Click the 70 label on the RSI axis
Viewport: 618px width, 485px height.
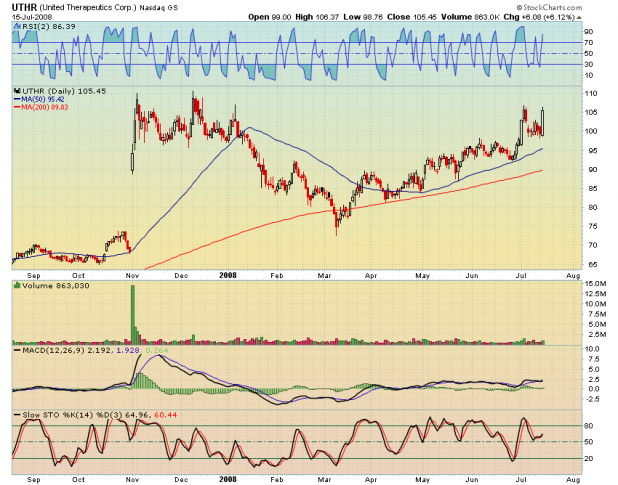[589, 43]
